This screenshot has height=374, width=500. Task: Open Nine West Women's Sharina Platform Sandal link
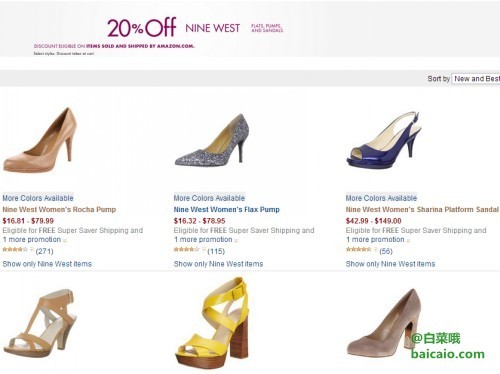pos(422,210)
